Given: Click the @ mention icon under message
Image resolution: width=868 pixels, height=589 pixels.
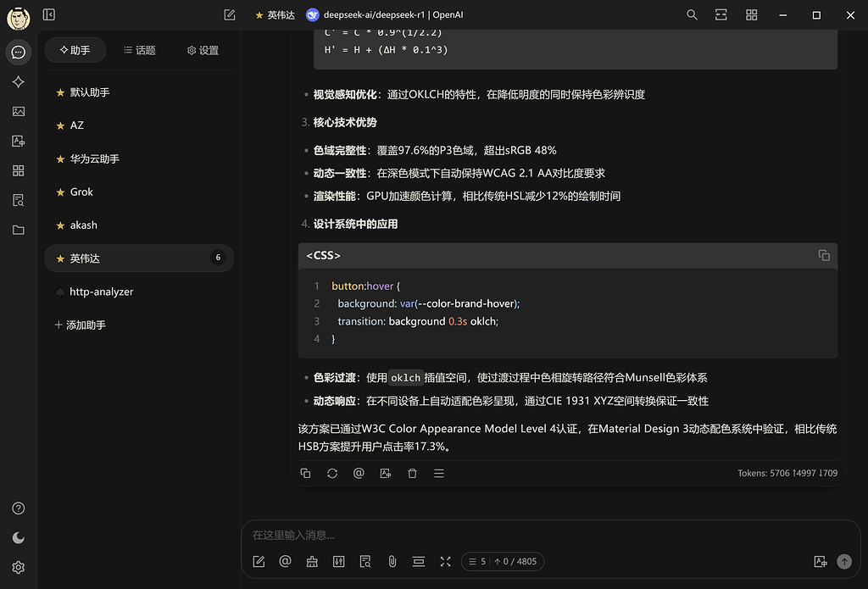Looking at the screenshot, I should click(x=359, y=473).
